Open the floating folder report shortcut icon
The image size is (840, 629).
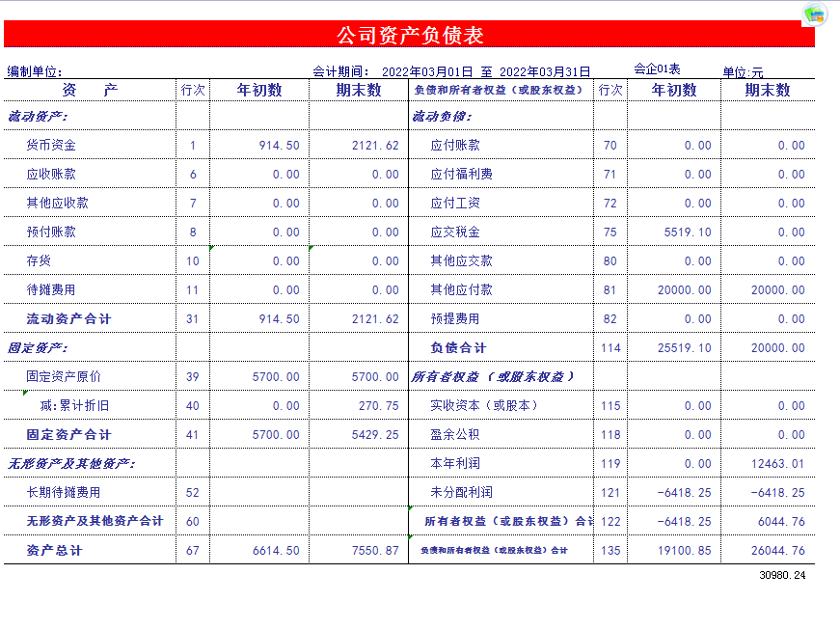(817, 15)
